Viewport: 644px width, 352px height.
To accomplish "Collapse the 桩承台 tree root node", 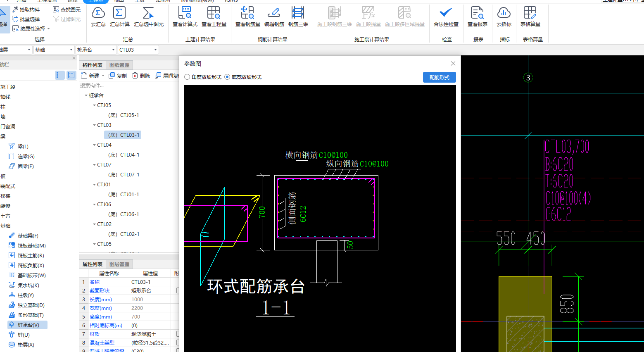I will 86,95.
